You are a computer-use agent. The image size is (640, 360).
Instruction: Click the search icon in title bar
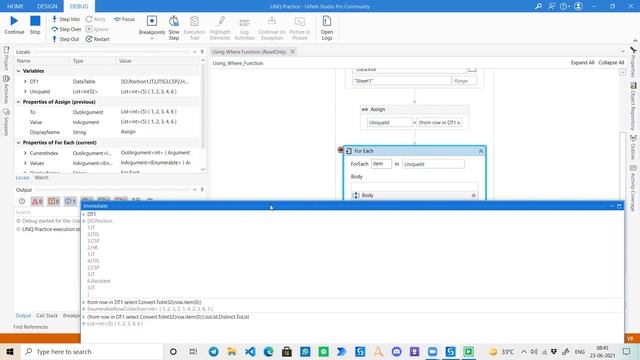click(538, 6)
